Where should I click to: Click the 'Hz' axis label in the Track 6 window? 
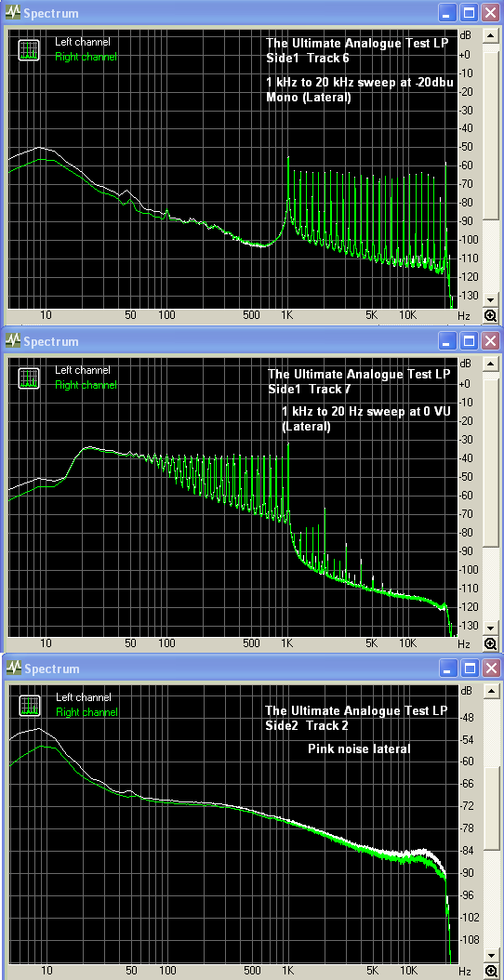tap(463, 315)
